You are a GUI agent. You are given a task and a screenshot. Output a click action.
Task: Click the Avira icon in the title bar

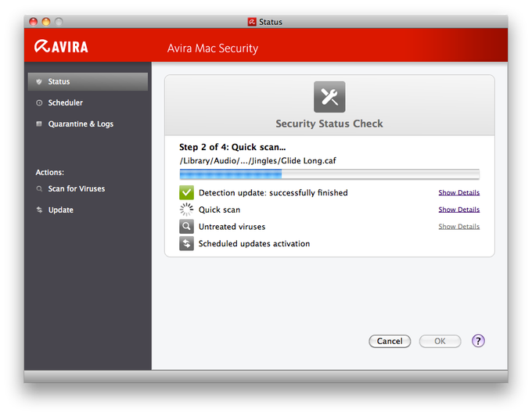click(252, 22)
